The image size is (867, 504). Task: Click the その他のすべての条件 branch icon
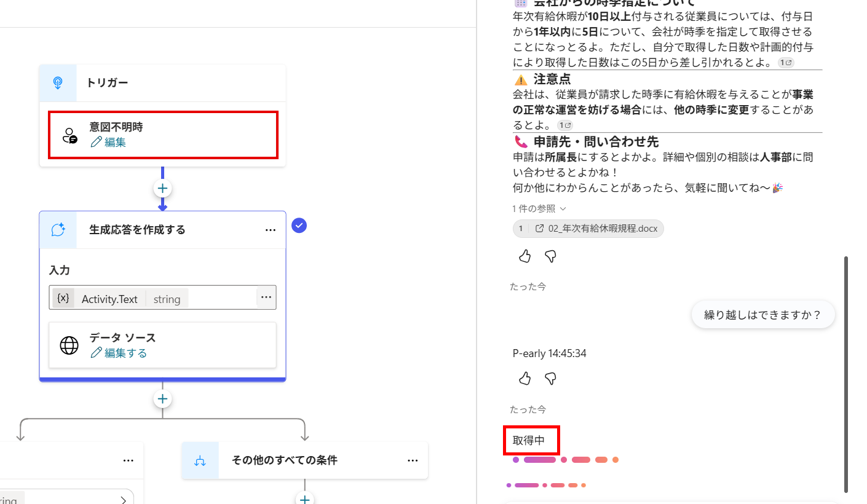pyautogui.click(x=200, y=460)
